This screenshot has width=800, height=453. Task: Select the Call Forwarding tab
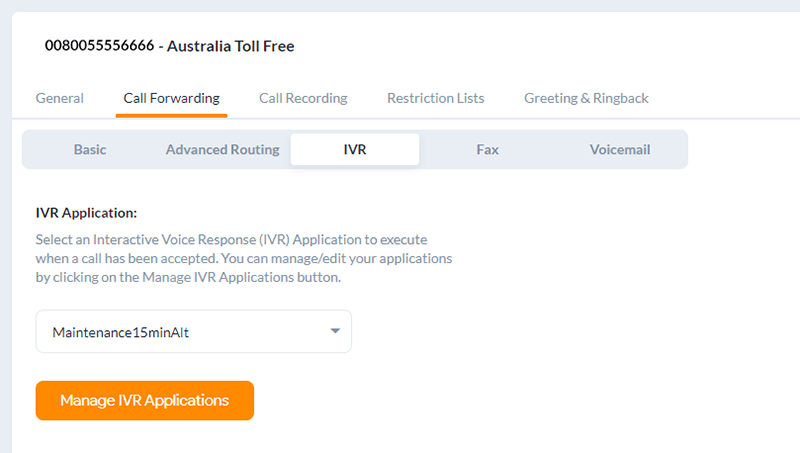(x=171, y=98)
